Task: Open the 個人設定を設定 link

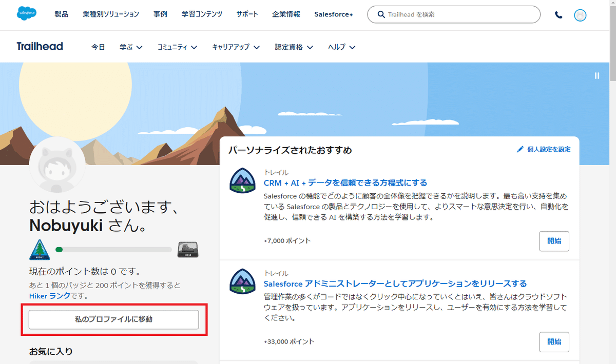Action: [x=549, y=149]
